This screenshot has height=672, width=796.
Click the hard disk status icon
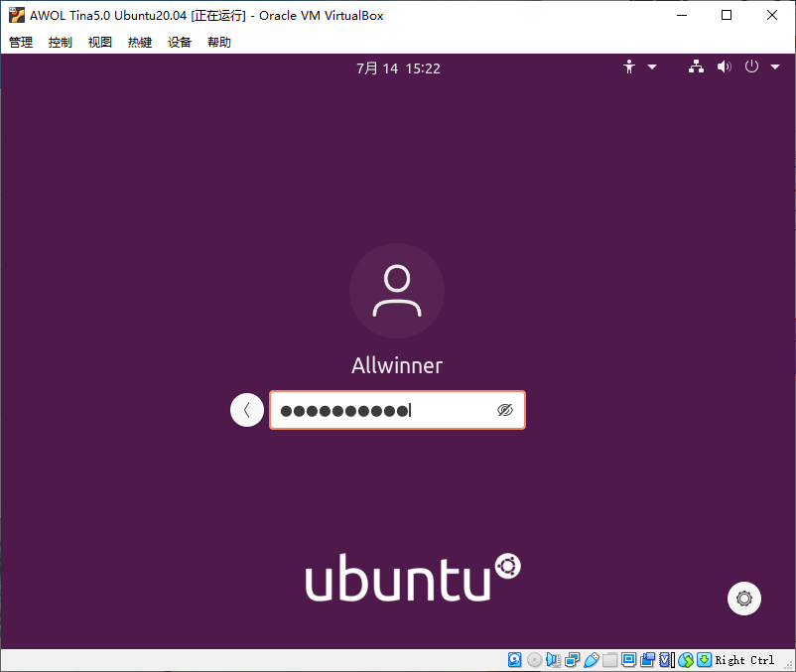pos(514,659)
